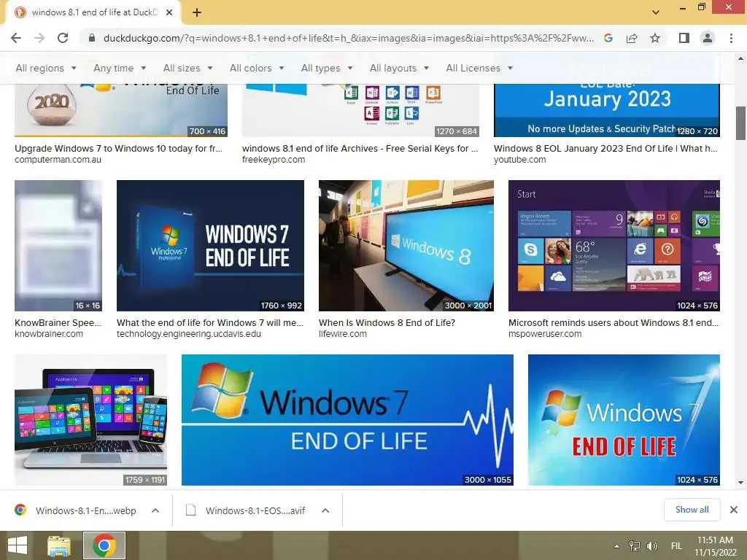Go back to the previous page
This screenshot has height=560, width=747.
(16, 38)
